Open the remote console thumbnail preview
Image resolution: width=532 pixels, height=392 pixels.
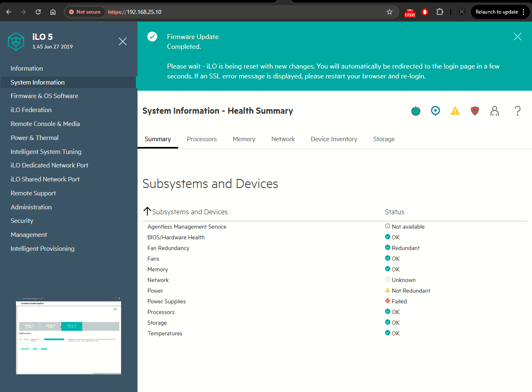pyautogui.click(x=69, y=335)
